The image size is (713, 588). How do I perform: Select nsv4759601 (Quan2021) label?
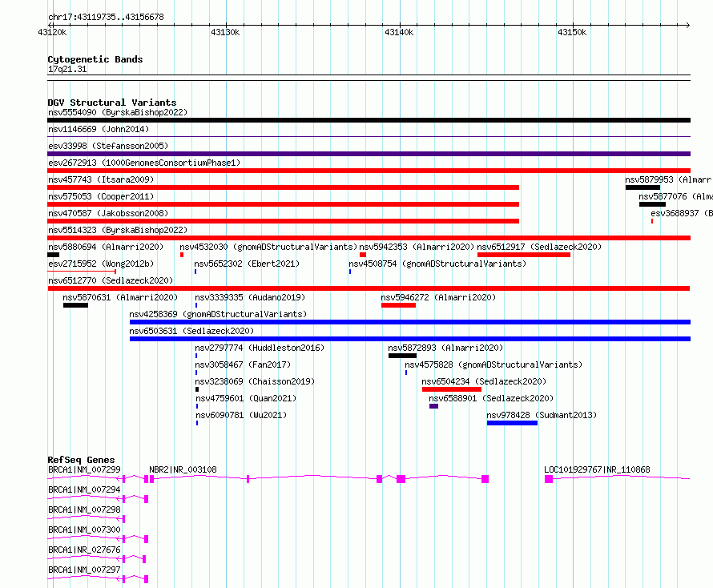coord(246,398)
